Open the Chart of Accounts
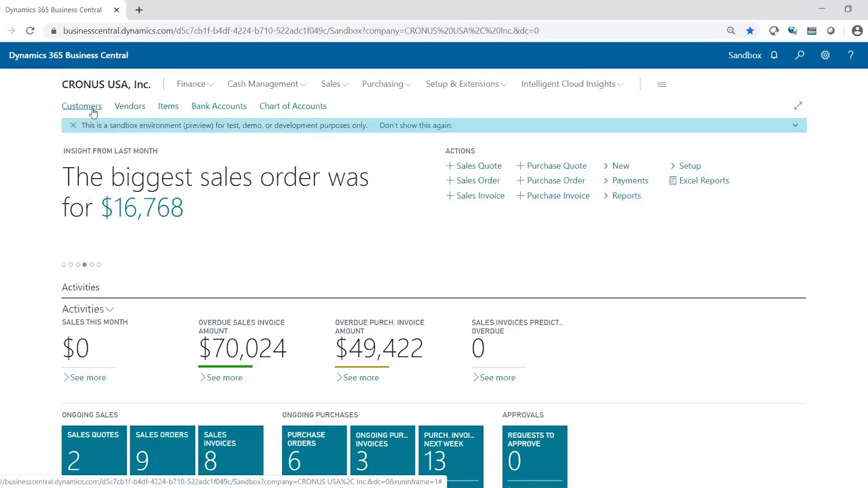Screen dimensions: 868x488 point(293,106)
